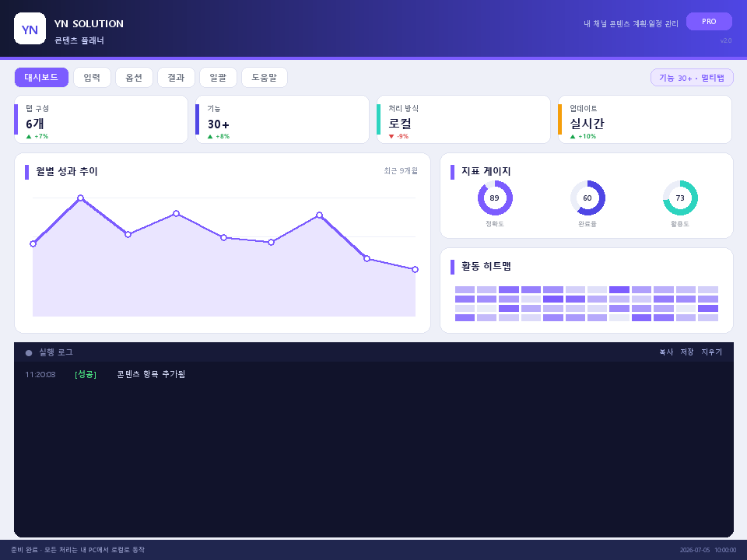
Task: Click the 완료율 gauge showing 60
Action: point(587,198)
